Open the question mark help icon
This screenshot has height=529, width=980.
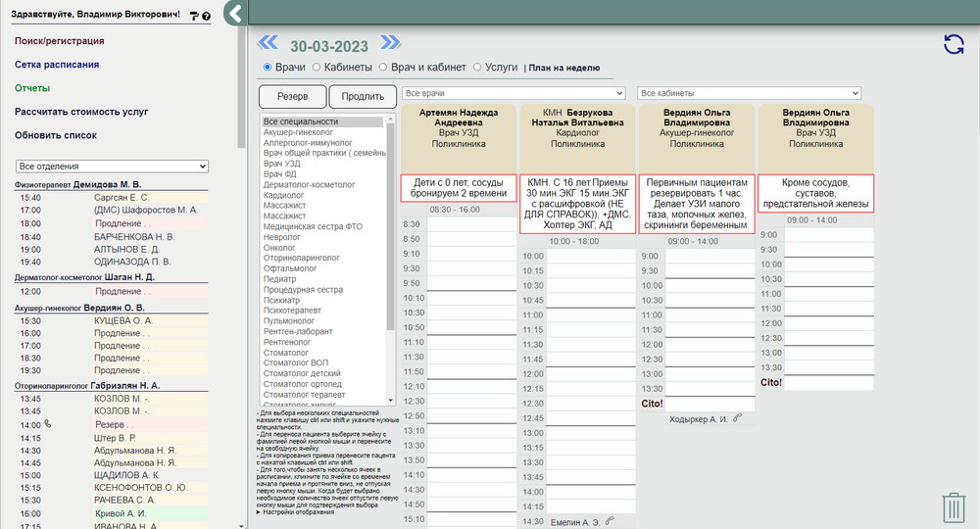206,17
